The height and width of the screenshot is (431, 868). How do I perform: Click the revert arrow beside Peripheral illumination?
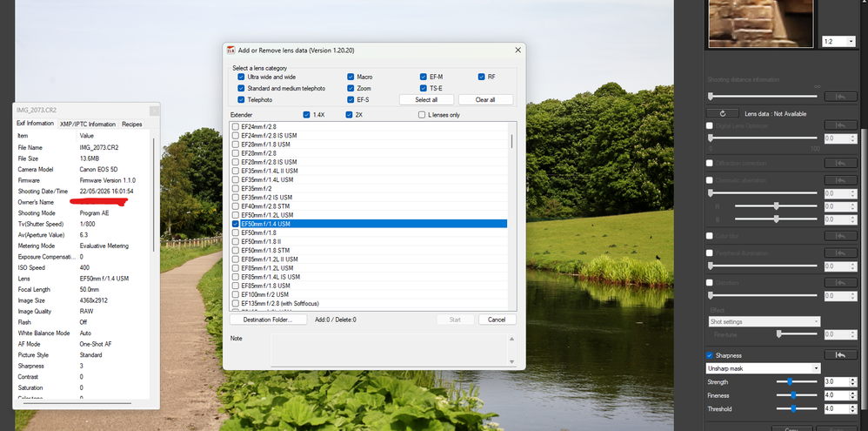click(x=840, y=253)
